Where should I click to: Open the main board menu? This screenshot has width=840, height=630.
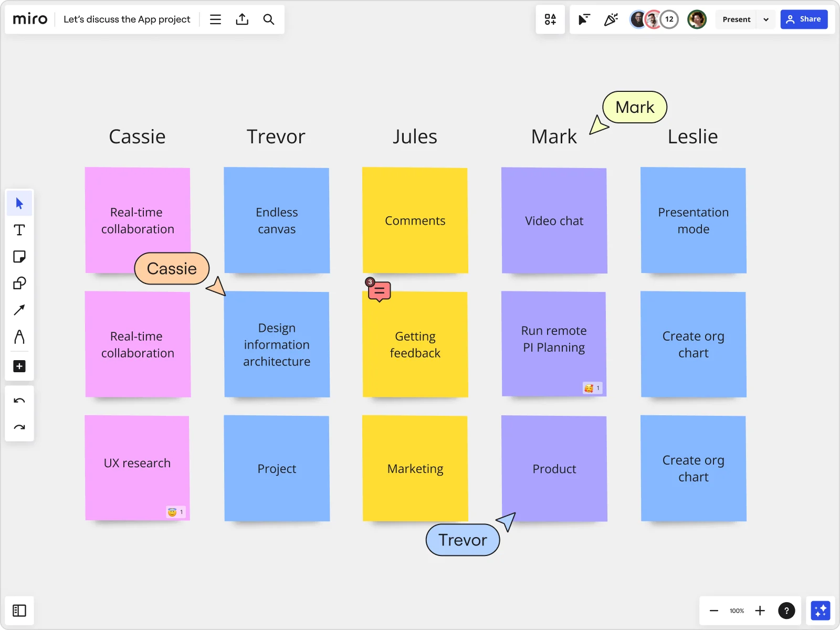click(215, 19)
